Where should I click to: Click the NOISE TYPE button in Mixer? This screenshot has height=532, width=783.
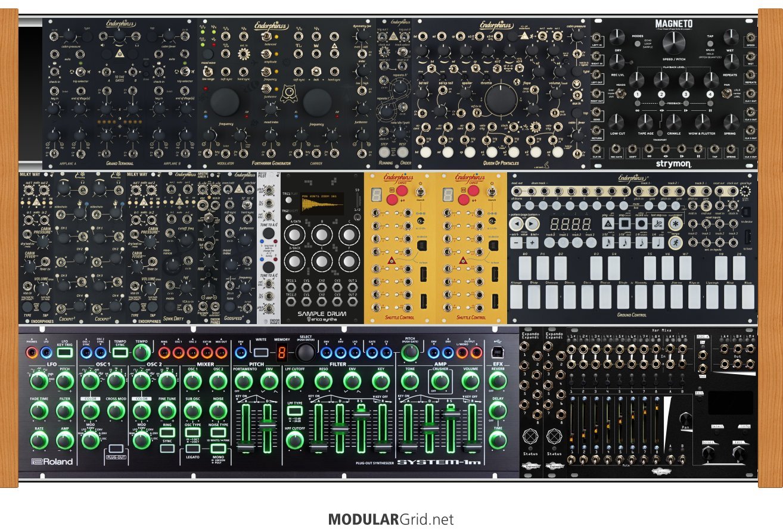[x=218, y=431]
